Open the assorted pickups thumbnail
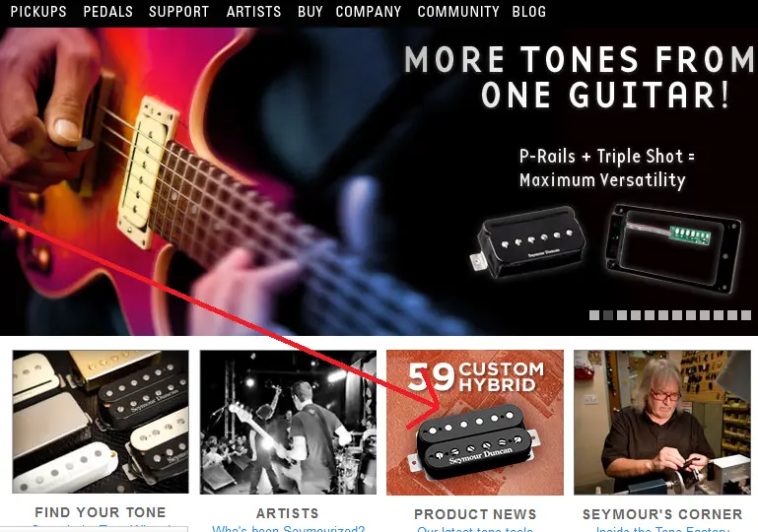 (x=101, y=422)
